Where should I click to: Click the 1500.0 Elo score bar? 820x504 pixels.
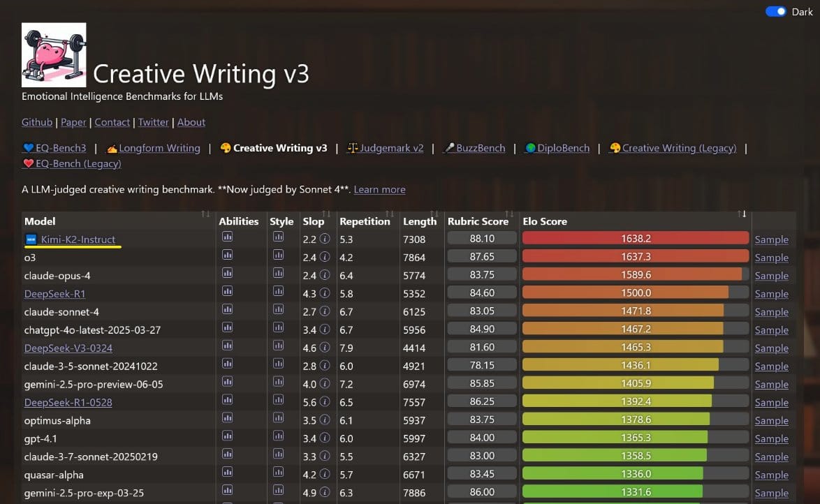(636, 292)
